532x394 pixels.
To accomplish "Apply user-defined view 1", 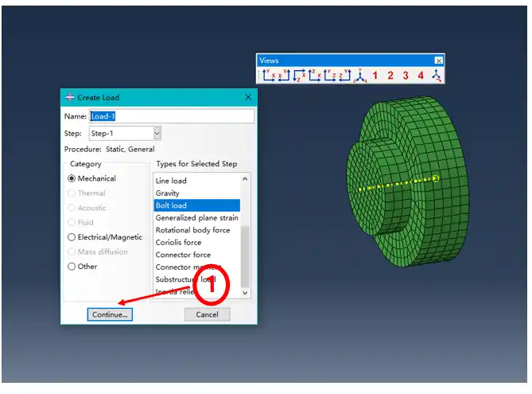I will pos(375,76).
